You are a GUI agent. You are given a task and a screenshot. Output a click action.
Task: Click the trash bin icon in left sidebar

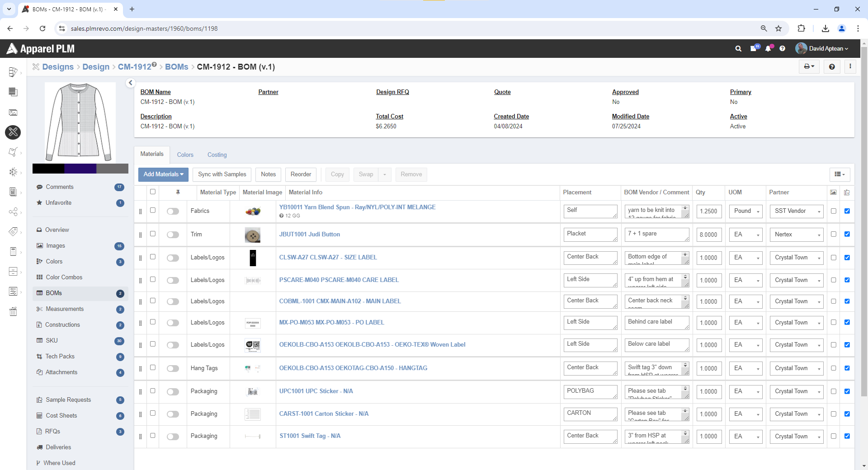(x=13, y=311)
